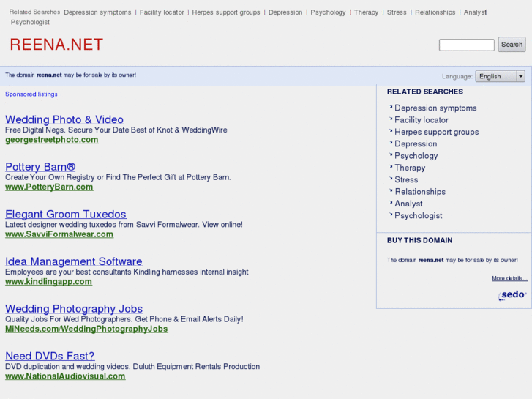Select Herpes support groups in sidebar list

(437, 132)
